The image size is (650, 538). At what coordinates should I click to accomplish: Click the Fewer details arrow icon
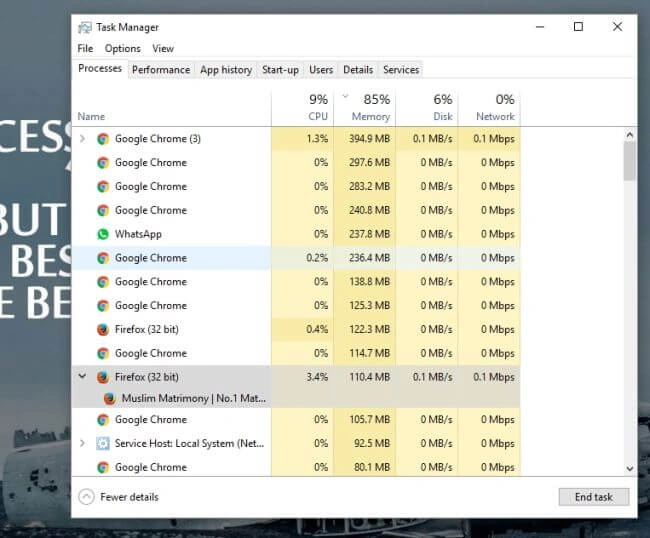coord(86,497)
